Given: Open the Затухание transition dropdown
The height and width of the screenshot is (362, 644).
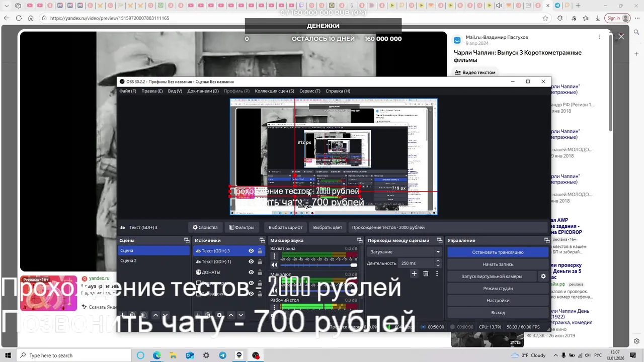Looking at the screenshot, I should pos(405,252).
